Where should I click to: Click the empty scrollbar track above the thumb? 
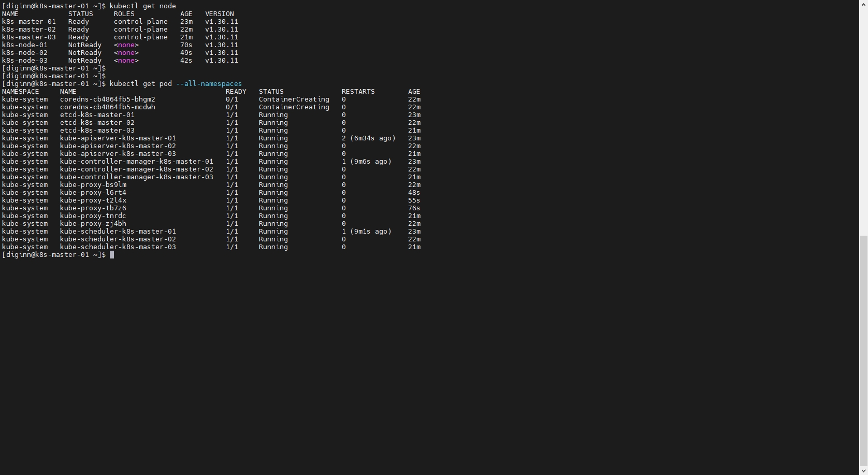tap(863, 119)
